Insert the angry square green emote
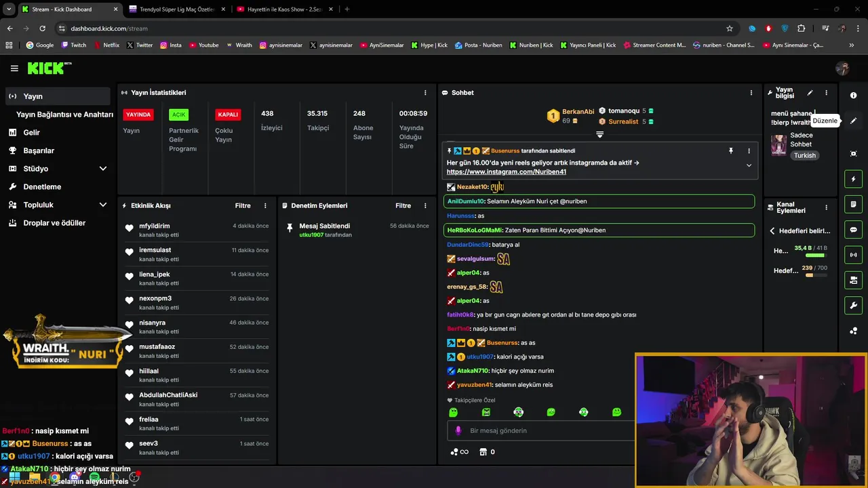The width and height of the screenshot is (868, 488). [x=486, y=412]
